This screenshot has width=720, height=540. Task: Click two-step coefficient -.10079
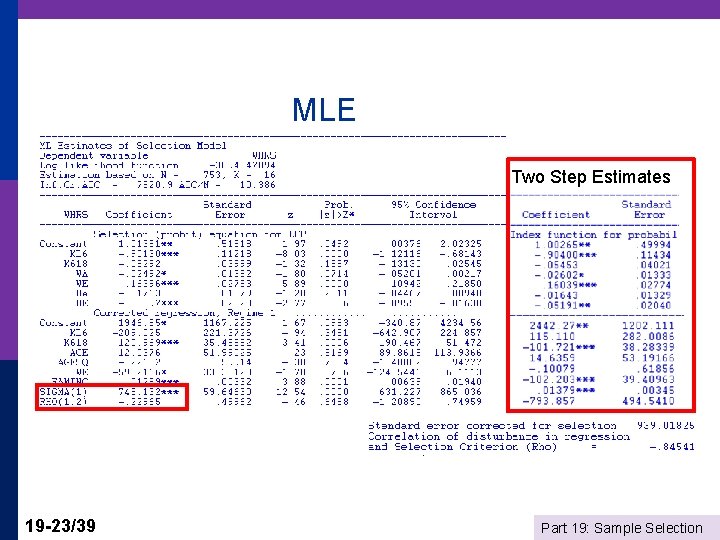pos(551,369)
